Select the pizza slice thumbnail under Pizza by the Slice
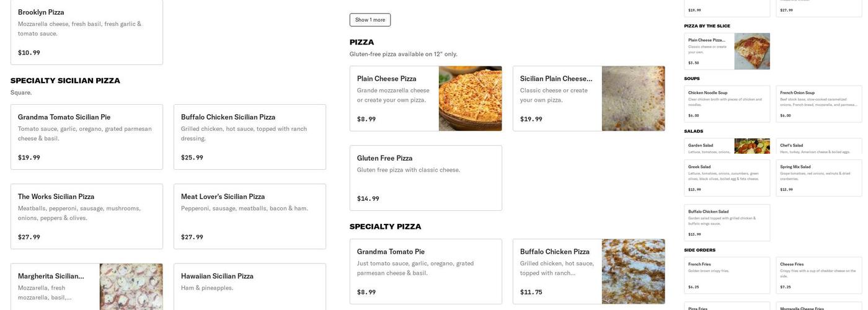Viewport: 868px width, 310px height. coord(752,51)
